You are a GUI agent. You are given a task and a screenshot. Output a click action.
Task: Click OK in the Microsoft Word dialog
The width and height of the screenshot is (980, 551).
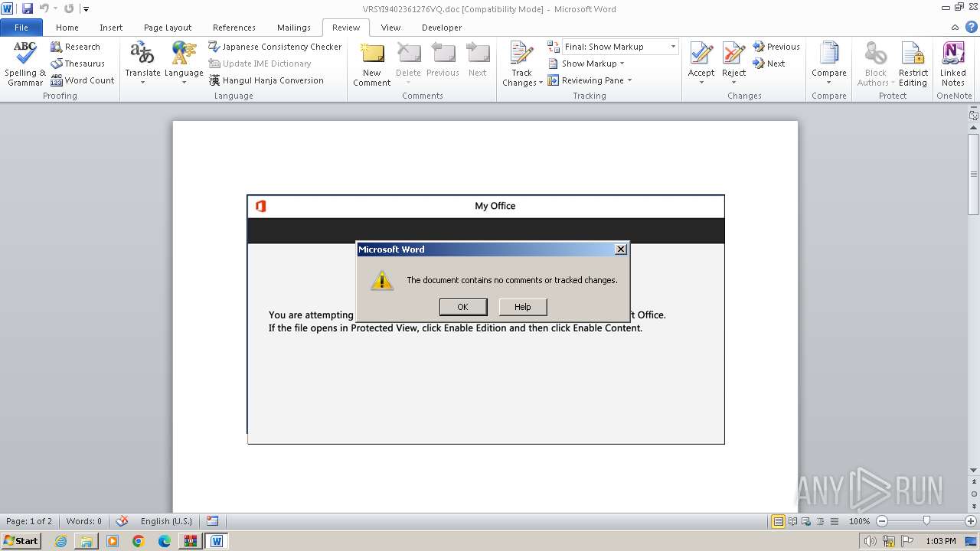[x=462, y=307]
